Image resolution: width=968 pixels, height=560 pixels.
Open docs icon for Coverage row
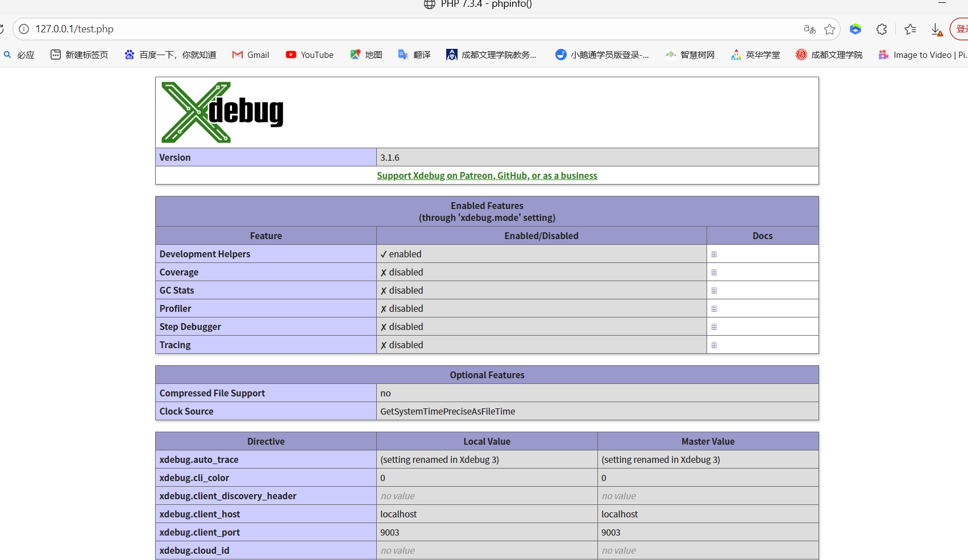(x=714, y=272)
